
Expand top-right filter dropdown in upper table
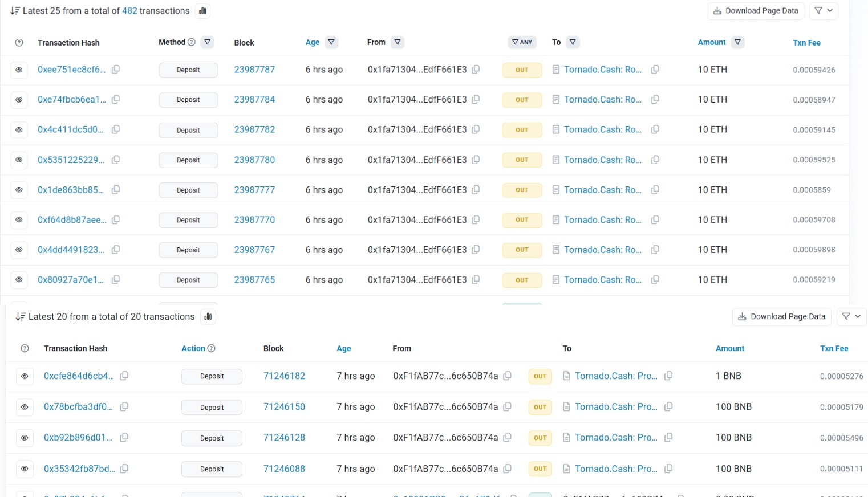tap(824, 11)
